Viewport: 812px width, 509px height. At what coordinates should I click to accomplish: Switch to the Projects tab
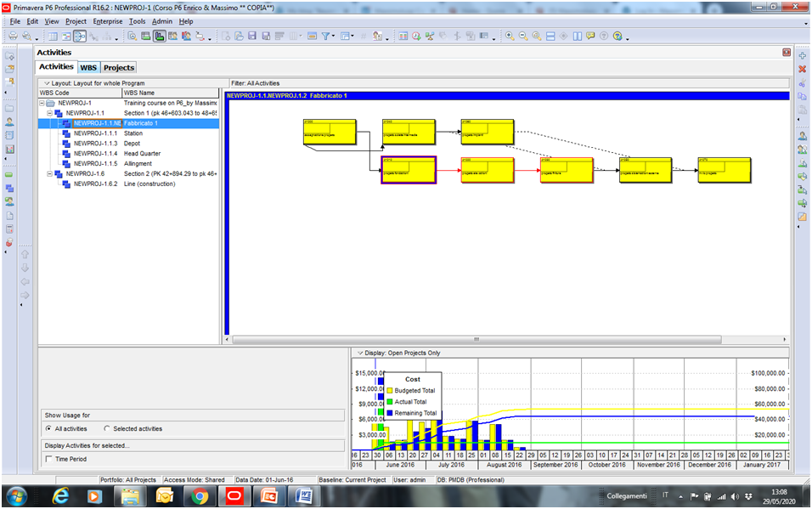119,67
